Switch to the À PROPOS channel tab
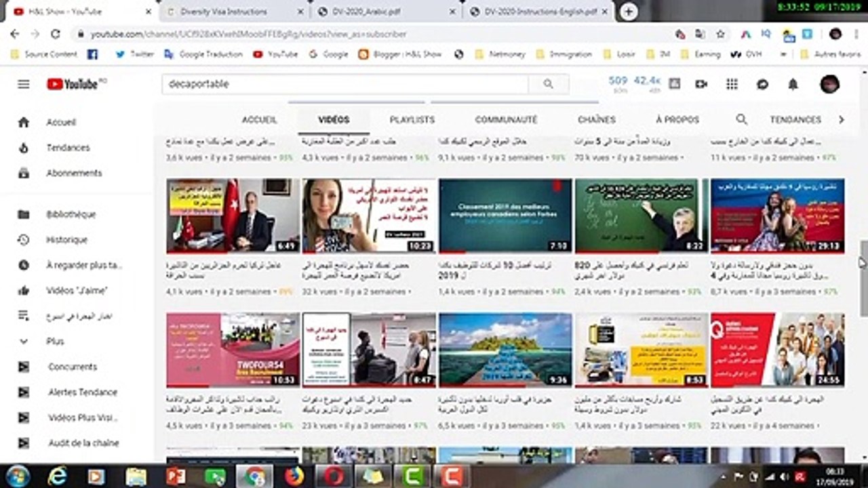The width and height of the screenshot is (868, 488). (x=677, y=119)
